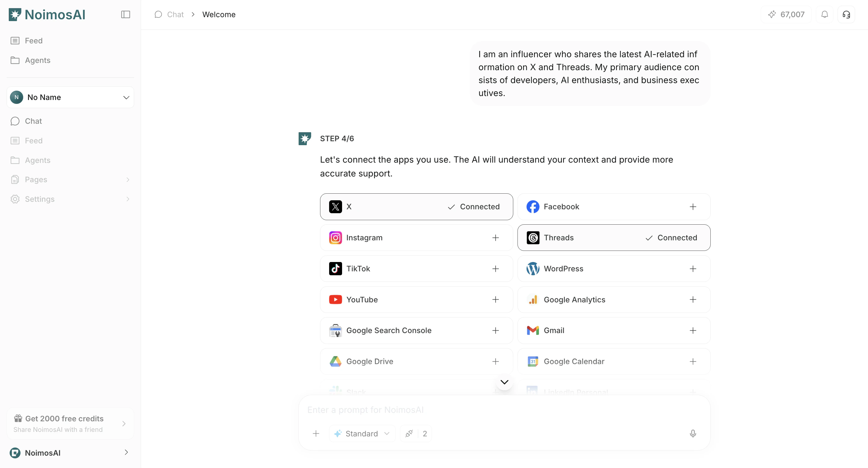Click the STEP 4/6 heading text
Viewport: 868px width, 468px height.
click(337, 139)
